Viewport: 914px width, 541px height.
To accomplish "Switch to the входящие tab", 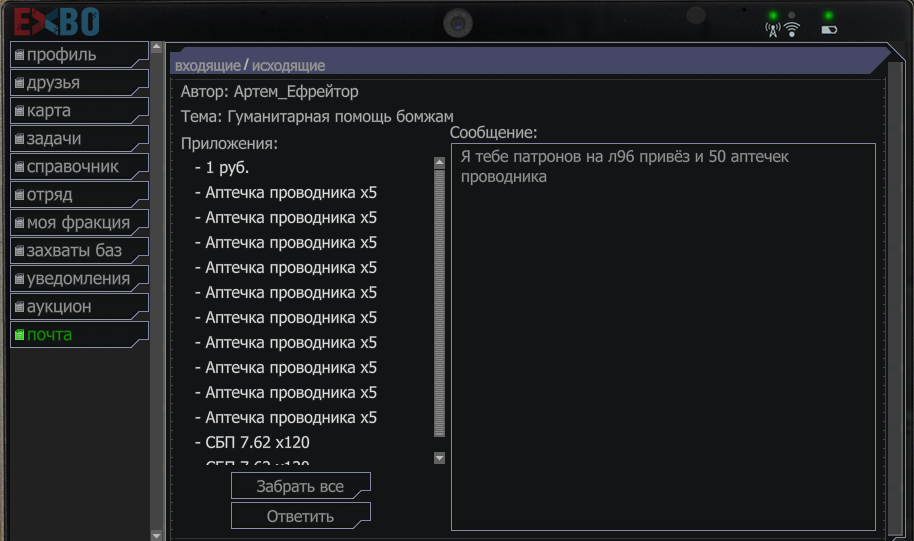I will pos(208,65).
